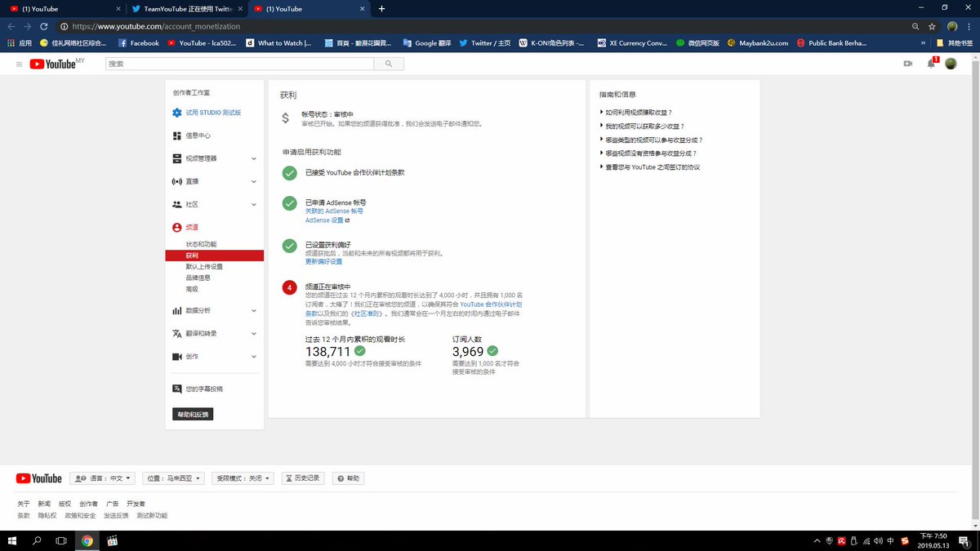Screen dimensions: 980x551
Task: Click the 信息中心 dashboard icon
Action: (177, 136)
